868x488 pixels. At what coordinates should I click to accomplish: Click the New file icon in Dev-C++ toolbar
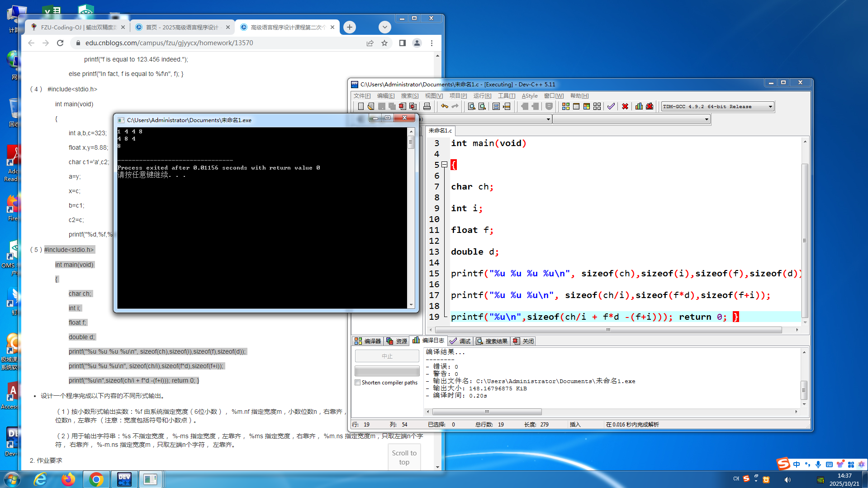(x=360, y=106)
